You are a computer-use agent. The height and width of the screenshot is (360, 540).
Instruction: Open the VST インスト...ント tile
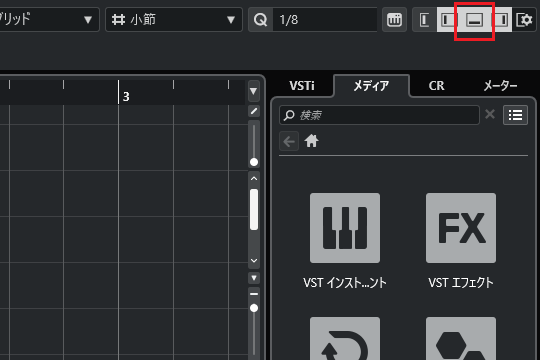(345, 228)
